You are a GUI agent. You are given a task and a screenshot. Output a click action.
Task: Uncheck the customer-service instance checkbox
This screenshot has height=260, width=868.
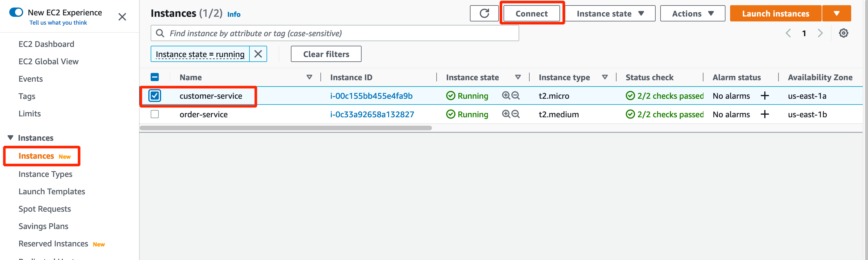tap(155, 96)
